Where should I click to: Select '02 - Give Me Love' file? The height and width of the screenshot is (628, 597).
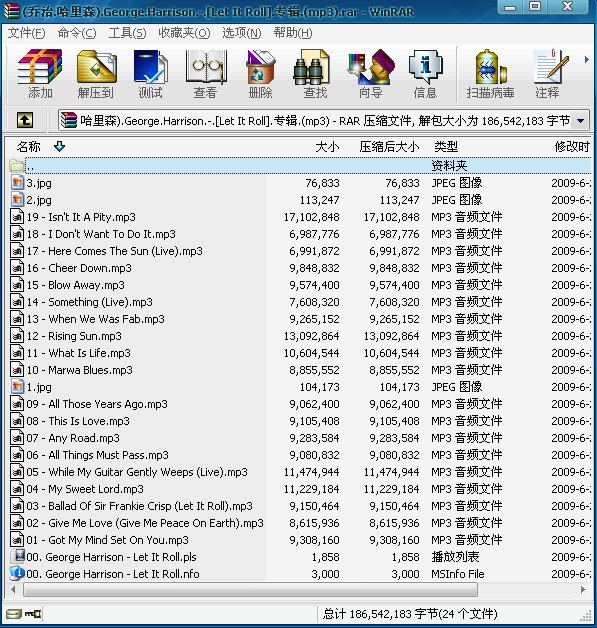tap(145, 523)
